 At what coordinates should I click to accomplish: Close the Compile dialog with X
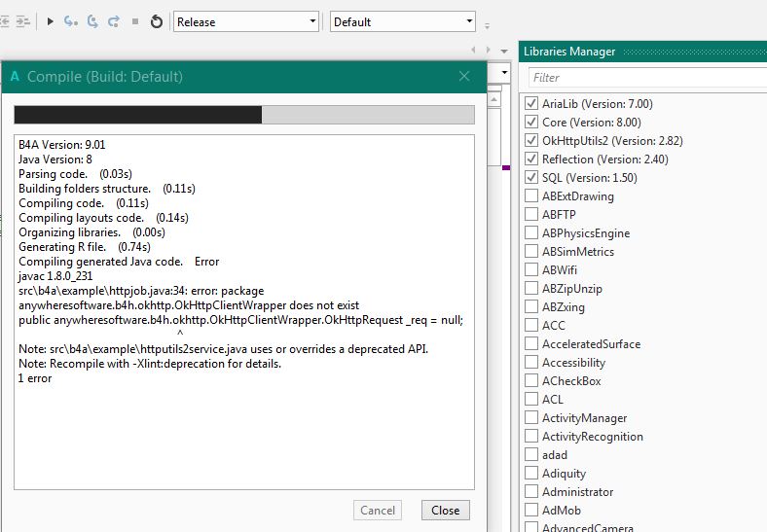click(464, 77)
